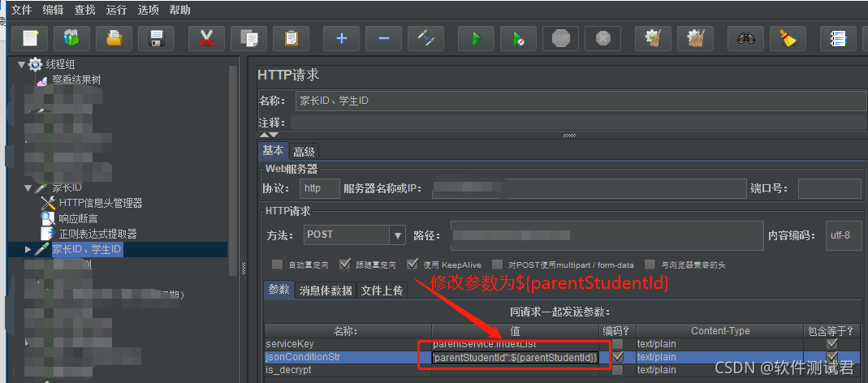Image resolution: width=868 pixels, height=383 pixels.
Task: Open the 文件 menu
Action: tap(22, 10)
